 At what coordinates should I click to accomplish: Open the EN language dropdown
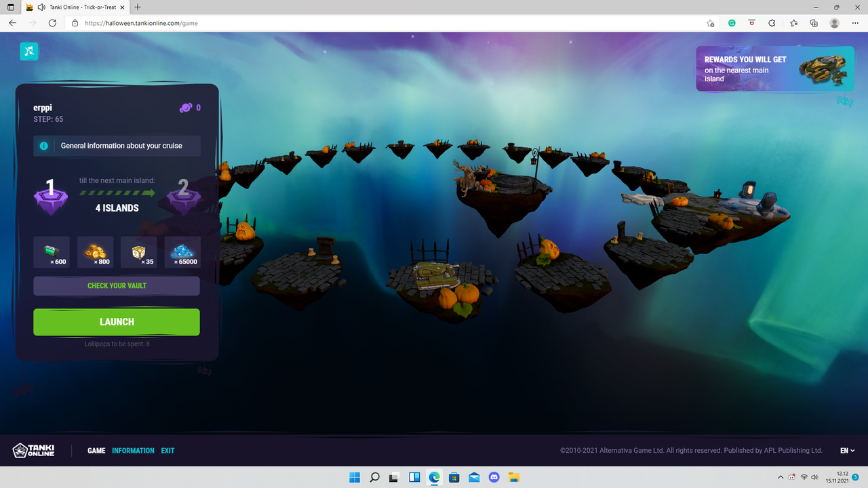pos(847,451)
